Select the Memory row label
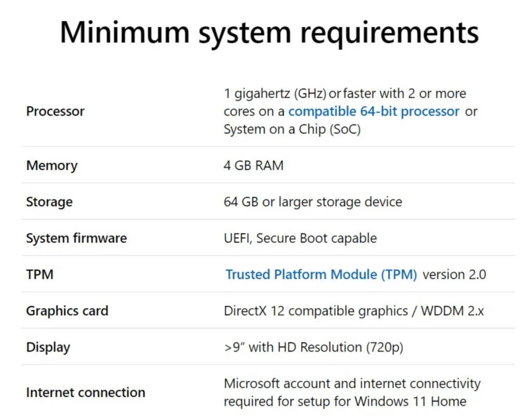The image size is (532, 416). click(x=52, y=166)
